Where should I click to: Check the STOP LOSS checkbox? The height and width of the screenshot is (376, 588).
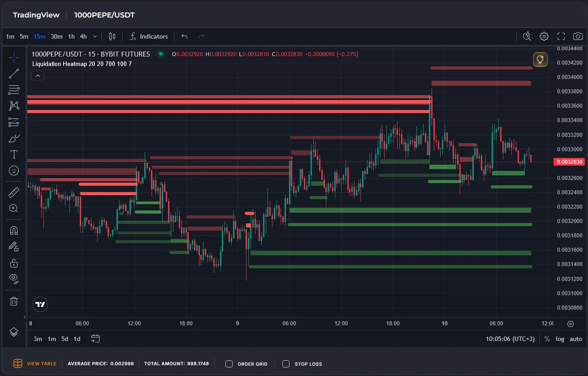(285, 364)
